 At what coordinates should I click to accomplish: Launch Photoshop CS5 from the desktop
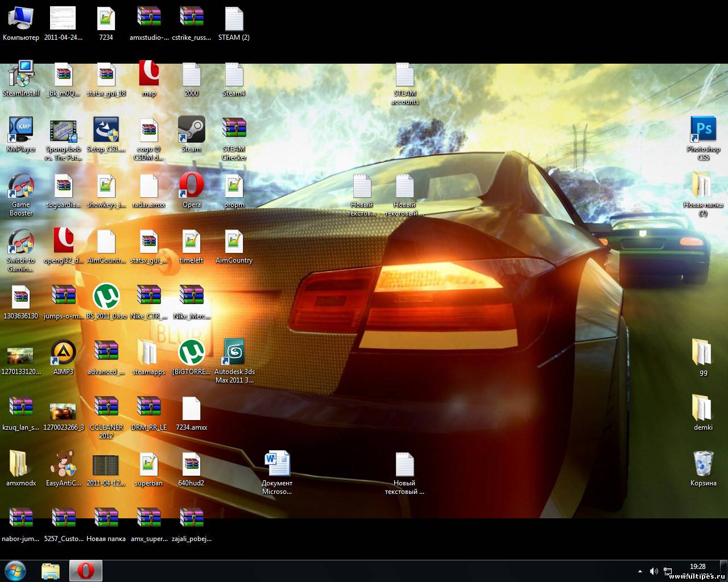coord(703,130)
